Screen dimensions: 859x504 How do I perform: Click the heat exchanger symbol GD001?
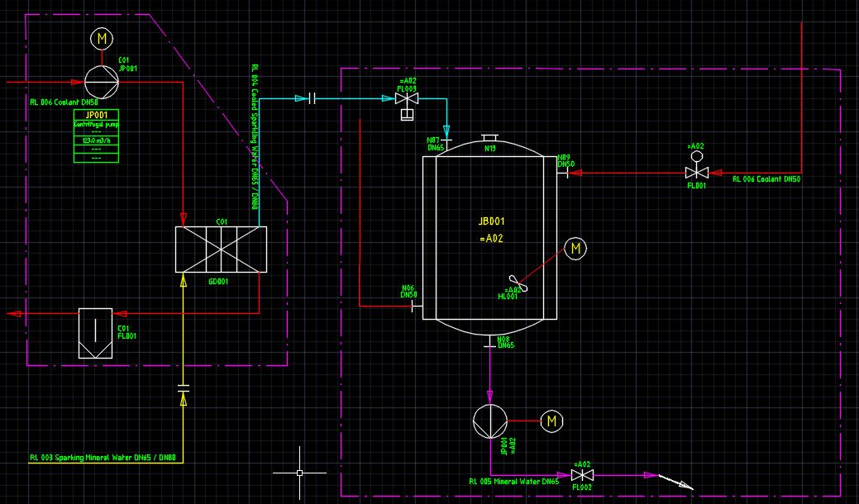pyautogui.click(x=221, y=249)
